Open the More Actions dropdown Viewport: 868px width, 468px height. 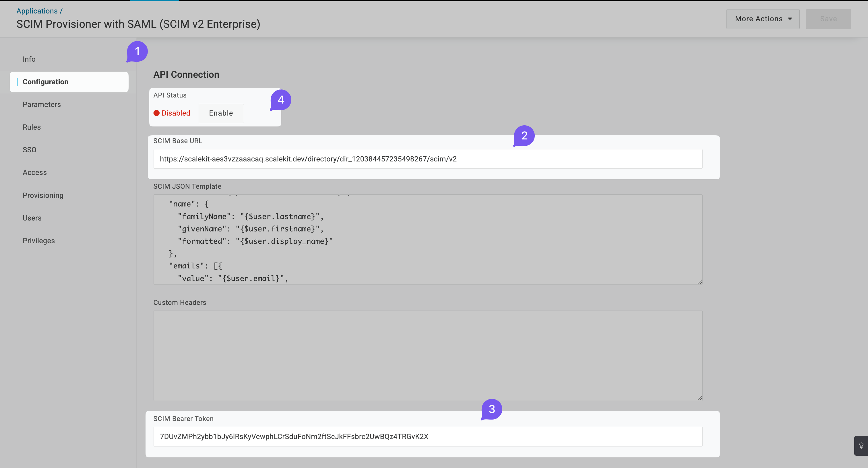763,19
